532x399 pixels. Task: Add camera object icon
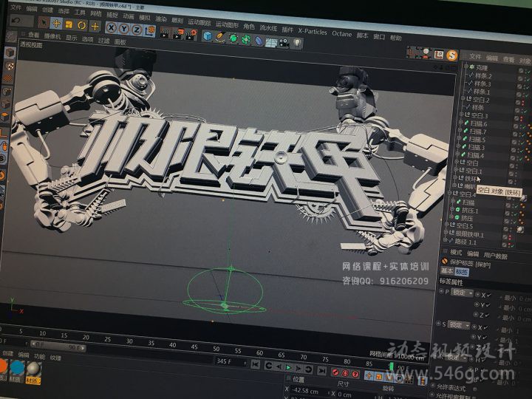click(x=284, y=43)
